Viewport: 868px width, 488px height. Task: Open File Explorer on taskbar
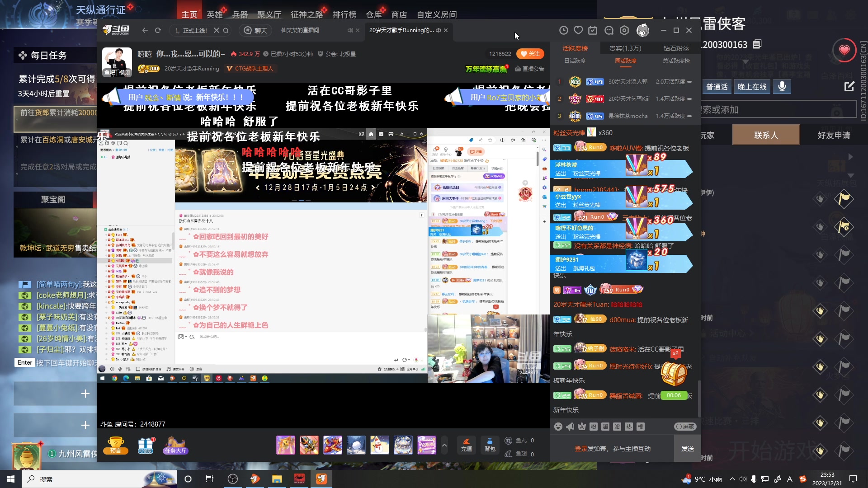click(277, 479)
